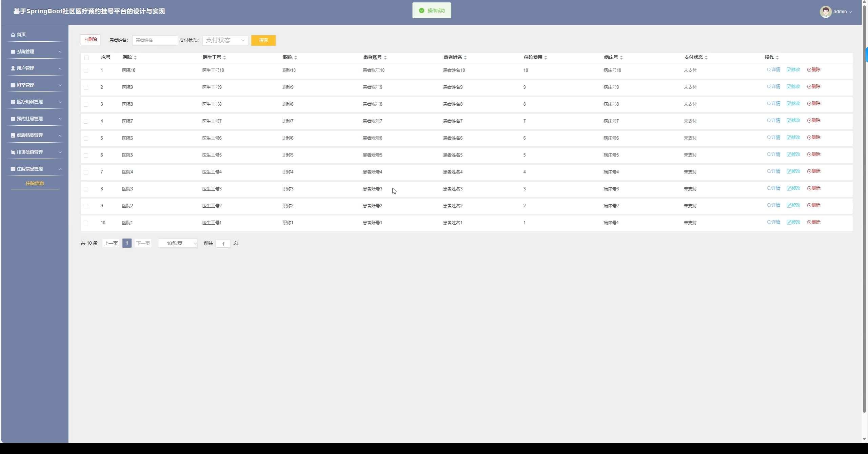Sort by 医院 column arrows

[x=135, y=58]
